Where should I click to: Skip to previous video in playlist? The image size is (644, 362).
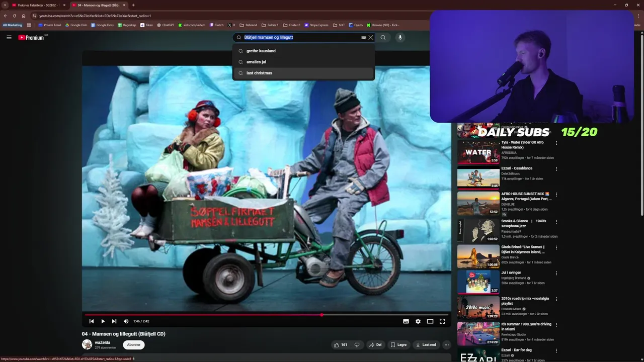(x=92, y=321)
